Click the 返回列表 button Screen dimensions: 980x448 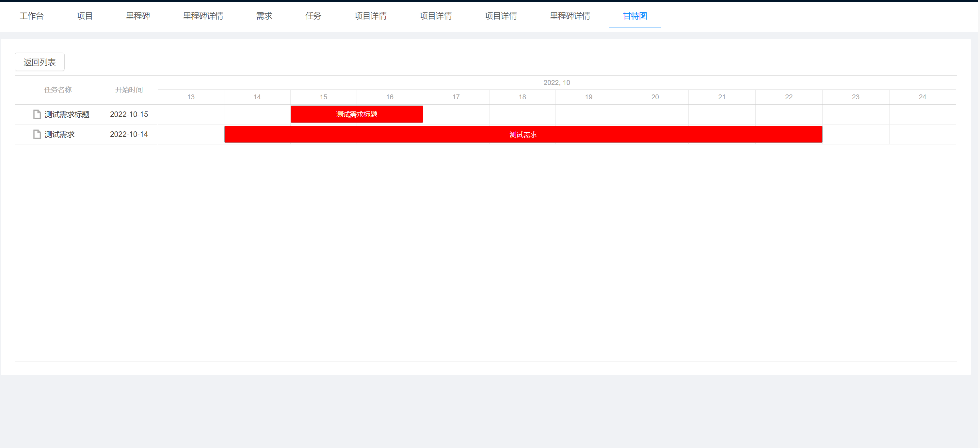[40, 62]
